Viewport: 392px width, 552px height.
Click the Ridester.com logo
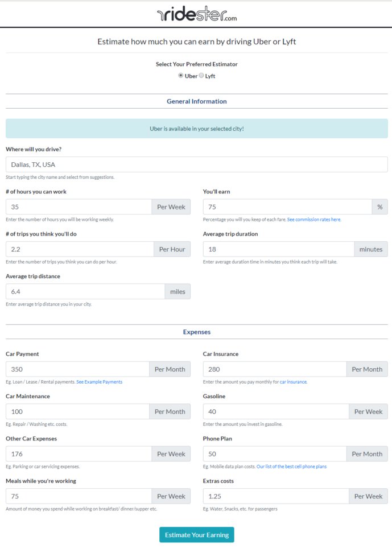(x=196, y=13)
